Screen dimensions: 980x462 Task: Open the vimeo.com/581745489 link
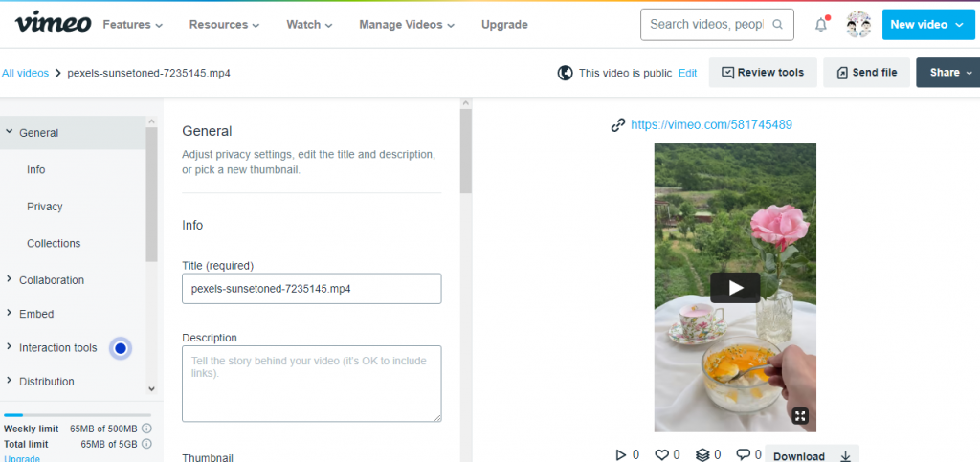[x=711, y=125]
